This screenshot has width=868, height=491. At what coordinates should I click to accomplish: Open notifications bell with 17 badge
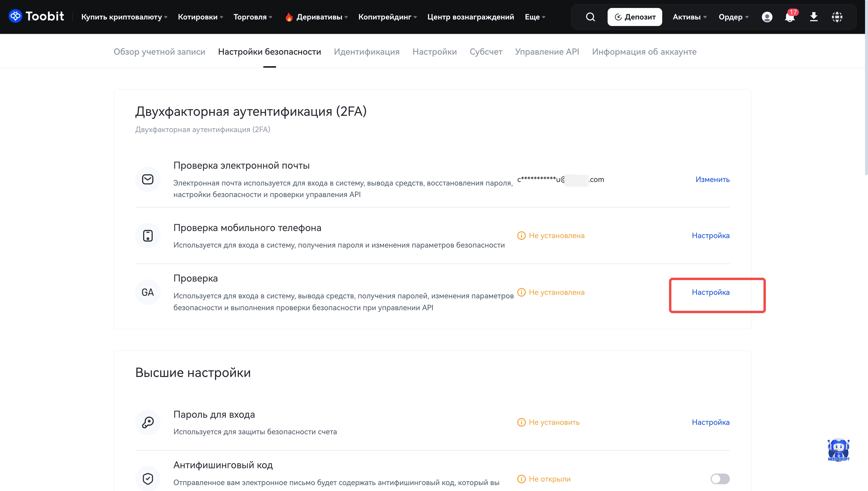pyautogui.click(x=789, y=17)
